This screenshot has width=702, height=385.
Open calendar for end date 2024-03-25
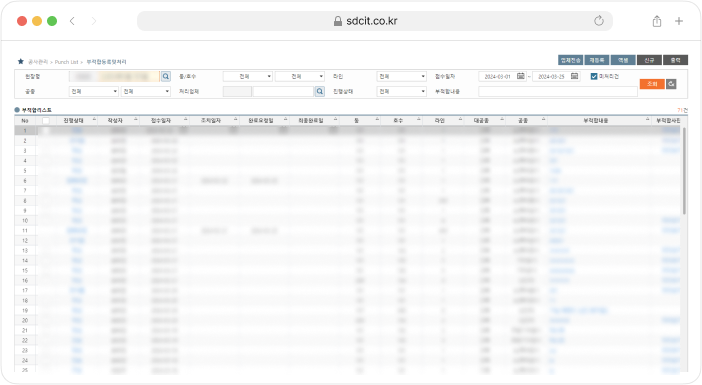(574, 76)
